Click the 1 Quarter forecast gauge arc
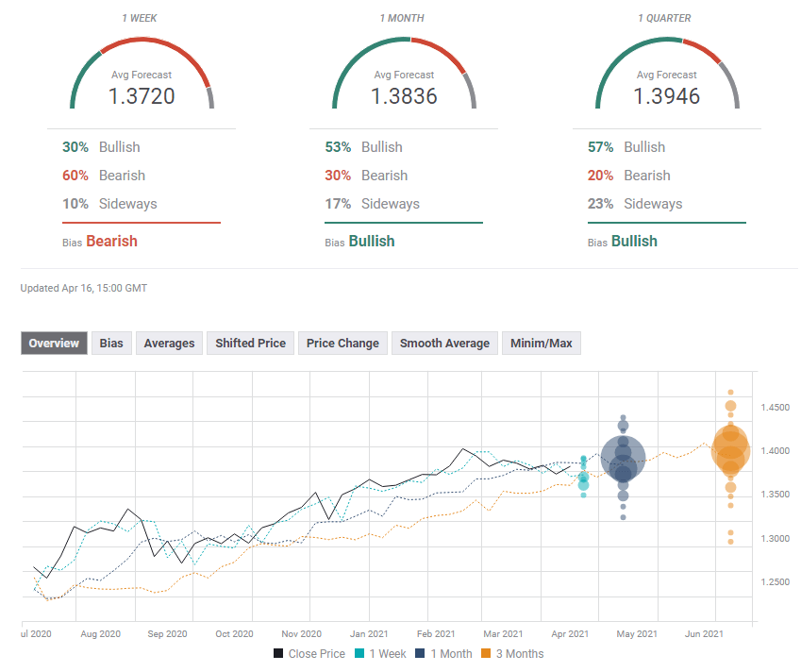This screenshot has width=801, height=672. (x=666, y=43)
